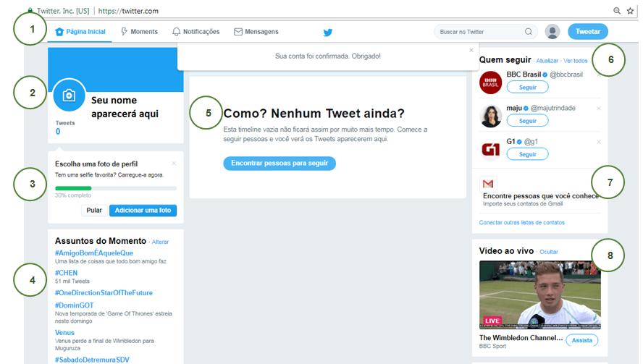Image resolution: width=643 pixels, height=364 pixels.
Task: Click the Gmail icon to import contacts
Action: point(488,184)
